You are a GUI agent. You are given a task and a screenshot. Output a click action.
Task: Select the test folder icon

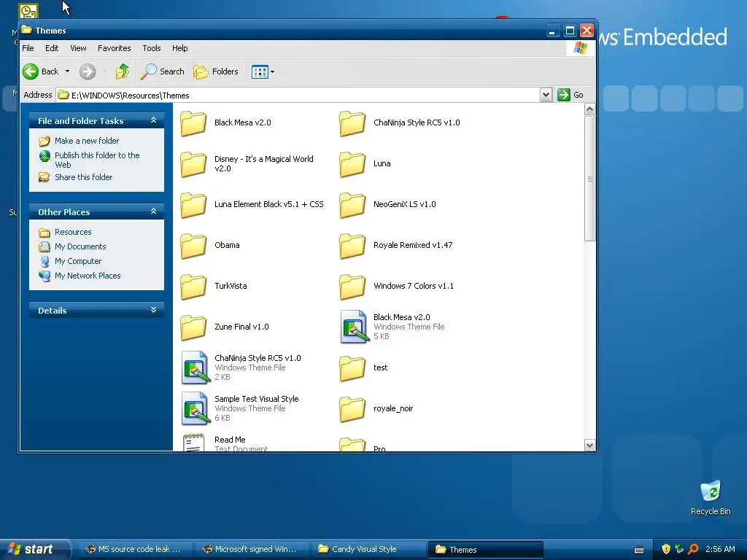[352, 368]
